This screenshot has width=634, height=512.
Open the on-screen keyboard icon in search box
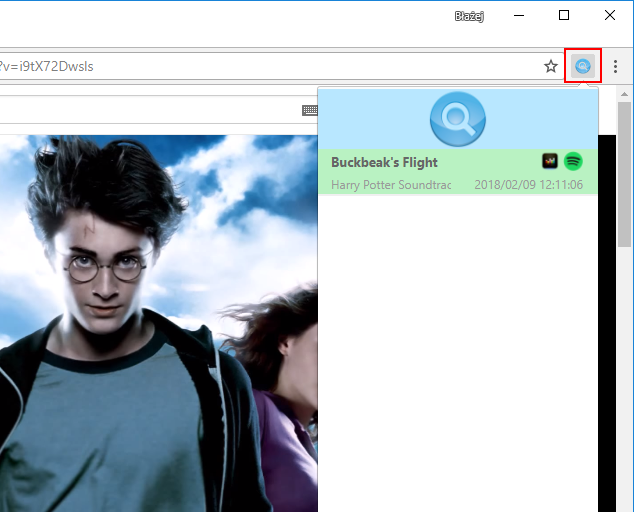[310, 110]
